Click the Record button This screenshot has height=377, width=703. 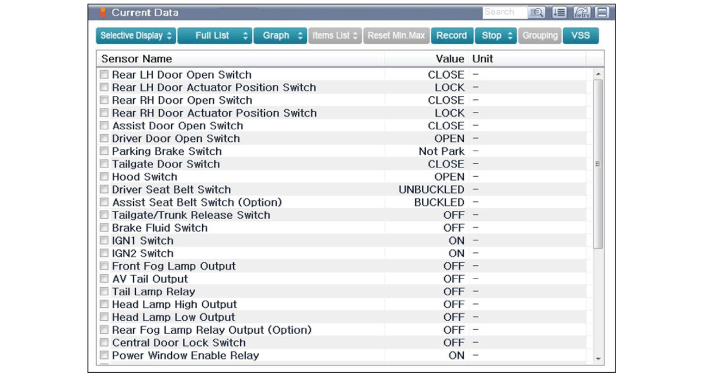(452, 36)
